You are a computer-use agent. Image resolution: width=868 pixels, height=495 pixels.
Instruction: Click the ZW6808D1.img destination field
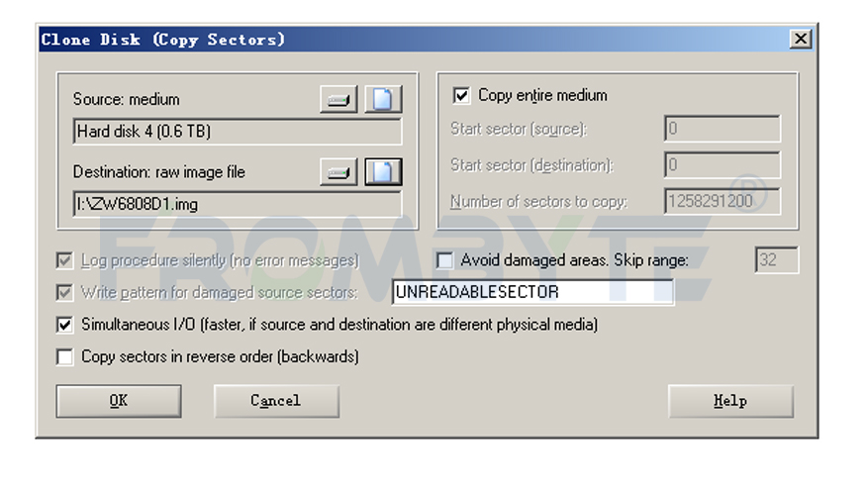(x=238, y=204)
